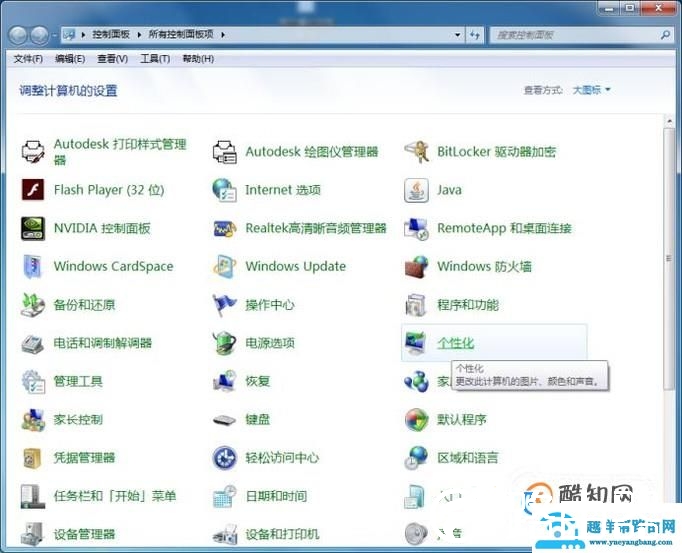Click the search magnifier icon
This screenshot has width=682, height=553.
click(665, 35)
